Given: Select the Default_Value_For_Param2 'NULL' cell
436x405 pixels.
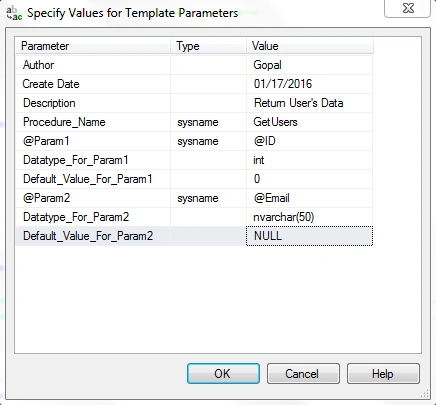Looking at the screenshot, I should pyautogui.click(x=309, y=236).
